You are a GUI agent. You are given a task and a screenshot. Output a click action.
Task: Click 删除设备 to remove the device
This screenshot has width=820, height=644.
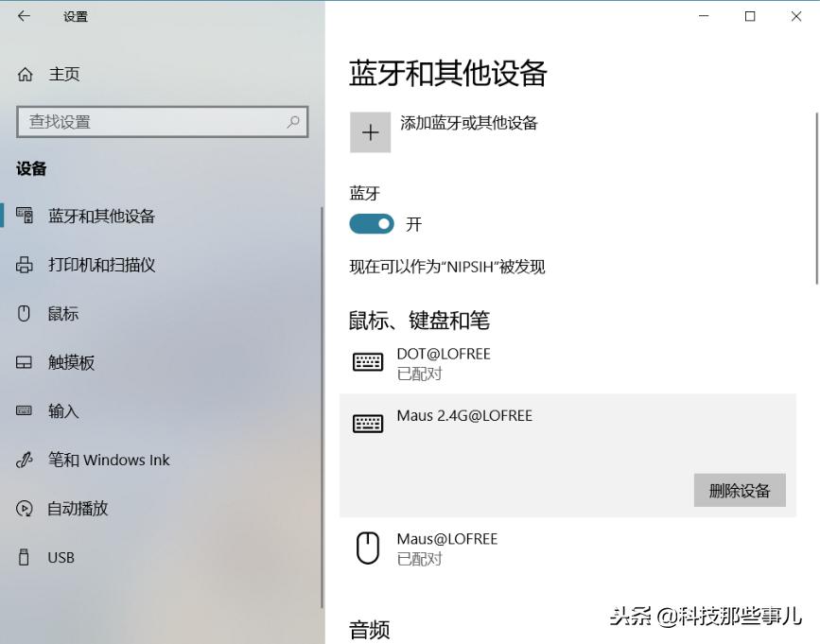click(739, 490)
